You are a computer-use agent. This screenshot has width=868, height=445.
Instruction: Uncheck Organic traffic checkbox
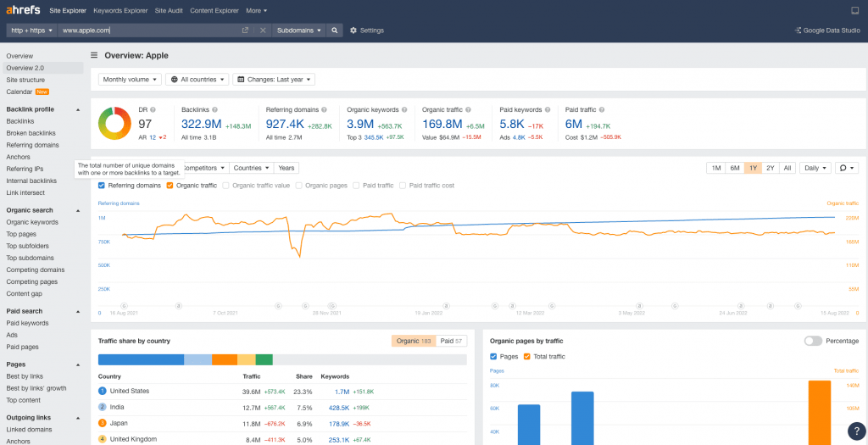170,186
